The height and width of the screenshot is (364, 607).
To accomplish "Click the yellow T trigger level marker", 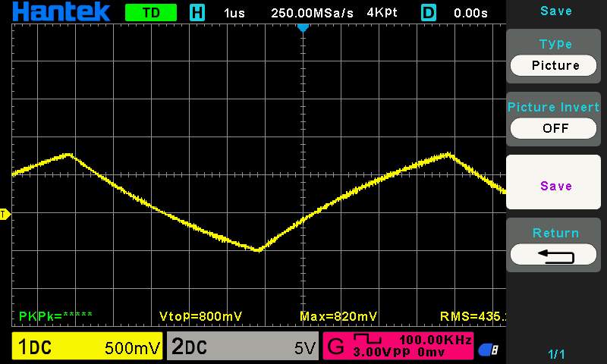I will tap(5, 214).
